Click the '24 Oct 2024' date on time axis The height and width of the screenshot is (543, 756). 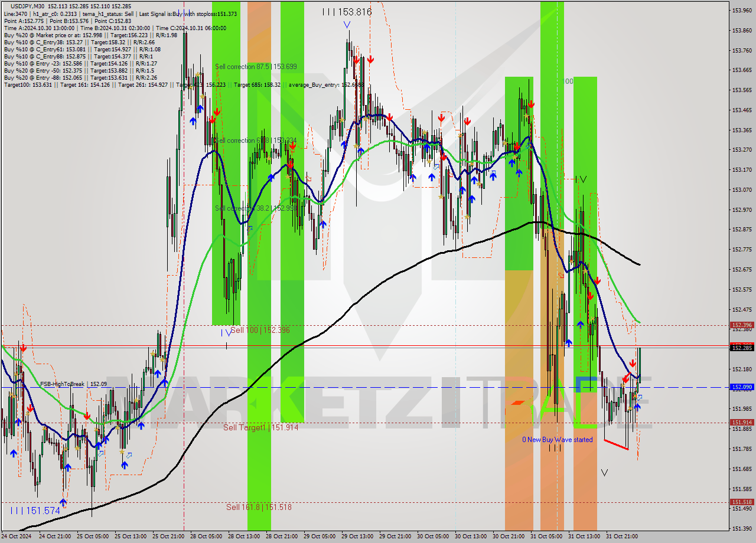(x=17, y=537)
